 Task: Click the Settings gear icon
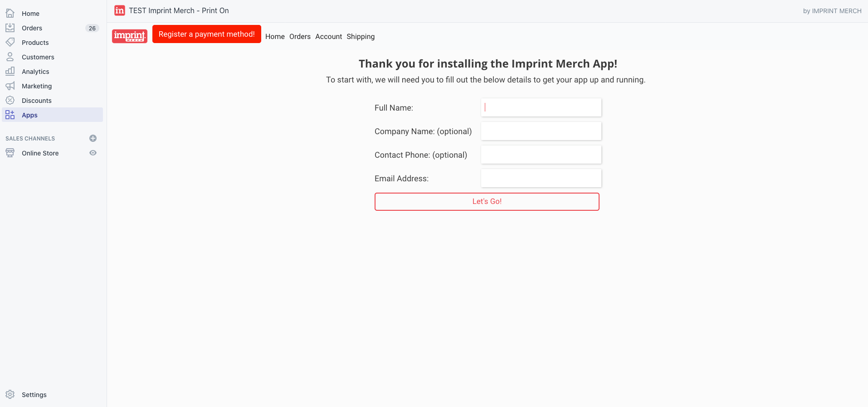10,395
